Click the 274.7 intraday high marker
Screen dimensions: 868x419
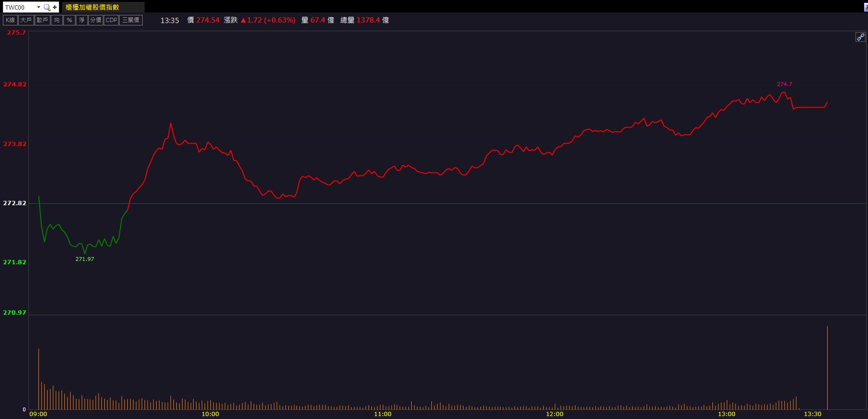click(x=784, y=84)
